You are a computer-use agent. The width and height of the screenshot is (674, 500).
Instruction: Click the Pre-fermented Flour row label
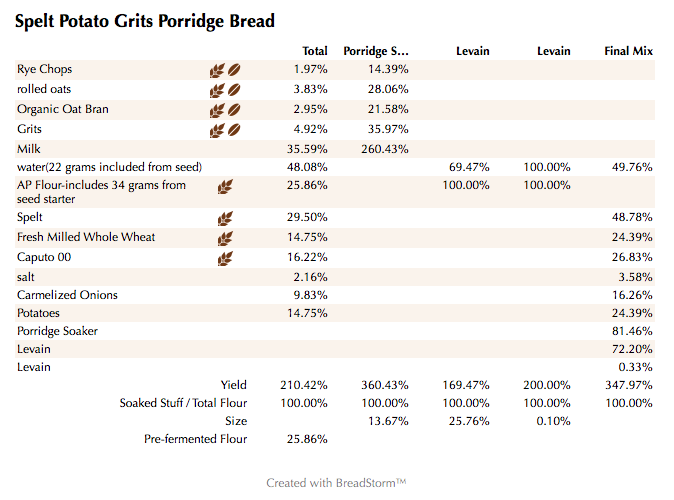click(195, 438)
